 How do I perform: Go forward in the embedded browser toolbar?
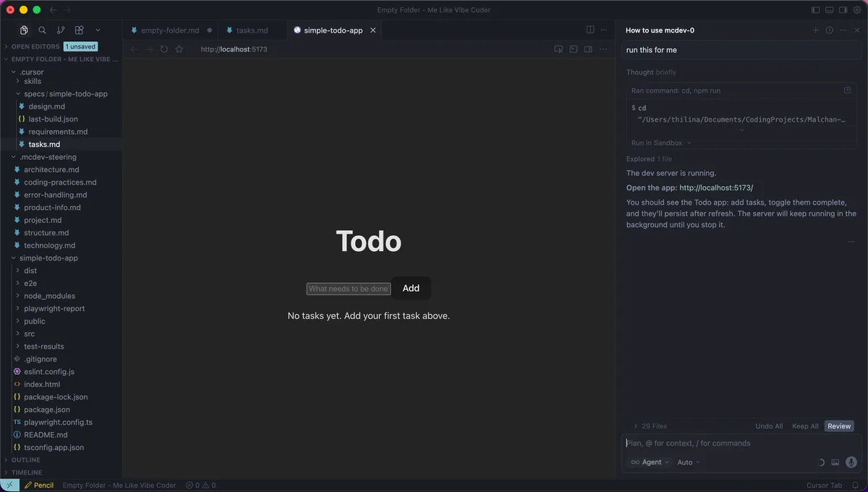(x=149, y=49)
